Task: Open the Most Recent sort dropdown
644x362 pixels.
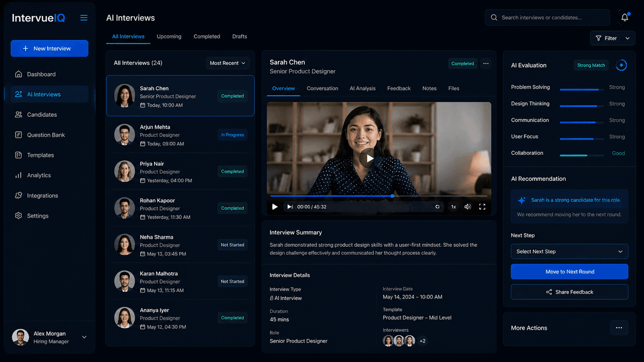Action: 228,63
